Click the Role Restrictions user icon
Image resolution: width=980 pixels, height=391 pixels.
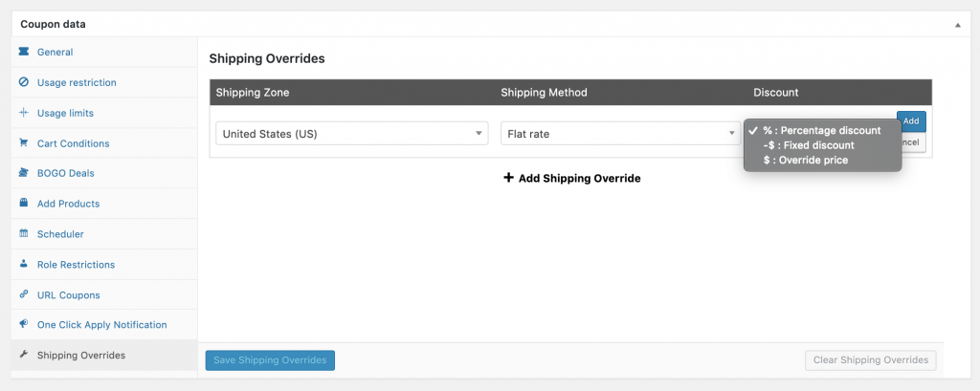[x=23, y=265]
